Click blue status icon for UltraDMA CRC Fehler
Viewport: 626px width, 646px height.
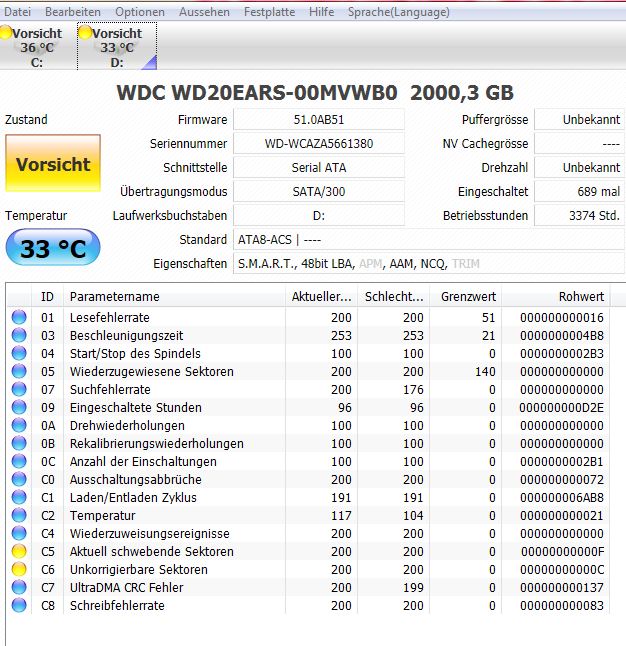point(19,587)
